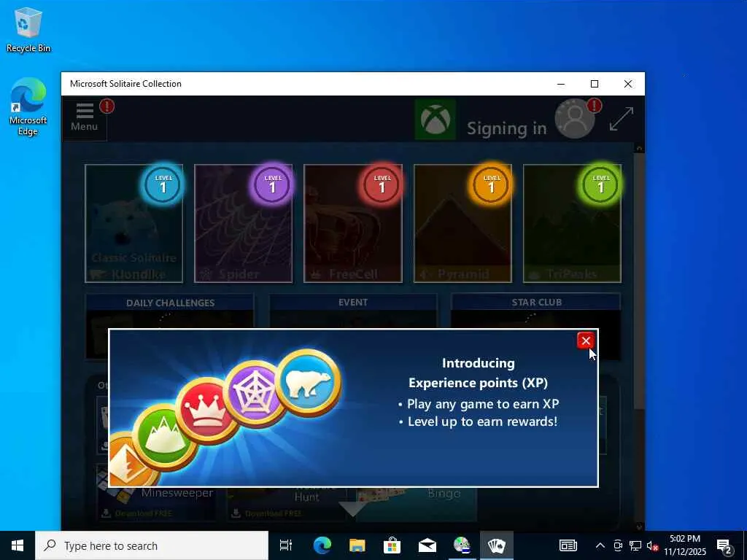Open File Explorer from the taskbar
Viewport: 747px width, 560px height.
(357, 545)
